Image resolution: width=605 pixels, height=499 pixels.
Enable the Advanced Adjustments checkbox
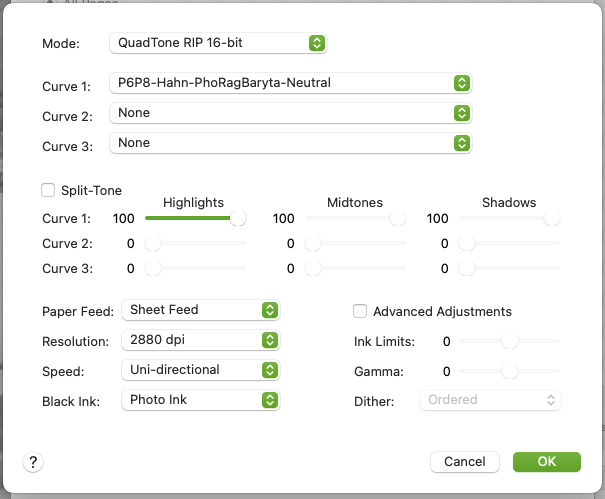[360, 311]
